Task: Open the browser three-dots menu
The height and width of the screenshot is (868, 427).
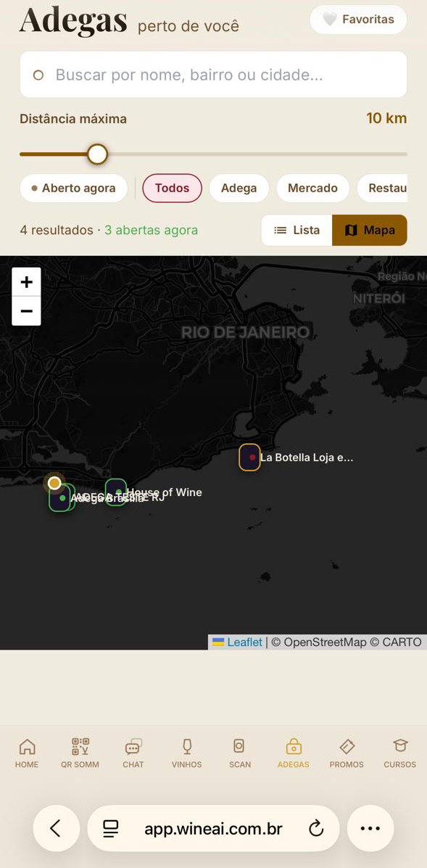Action: (370, 828)
